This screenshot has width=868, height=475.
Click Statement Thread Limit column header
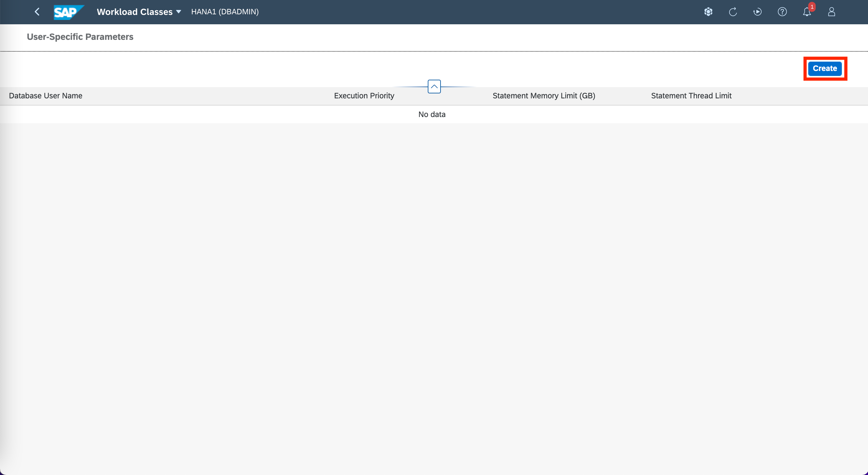[x=691, y=96]
